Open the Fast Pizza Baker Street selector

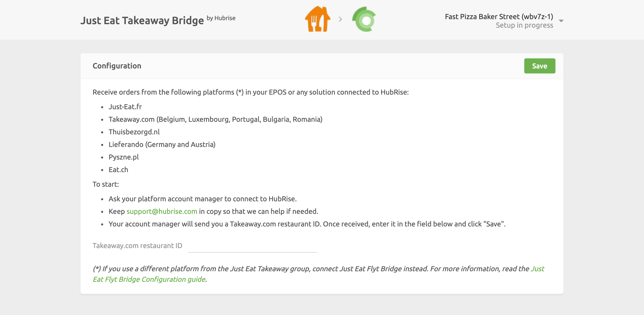[499, 17]
